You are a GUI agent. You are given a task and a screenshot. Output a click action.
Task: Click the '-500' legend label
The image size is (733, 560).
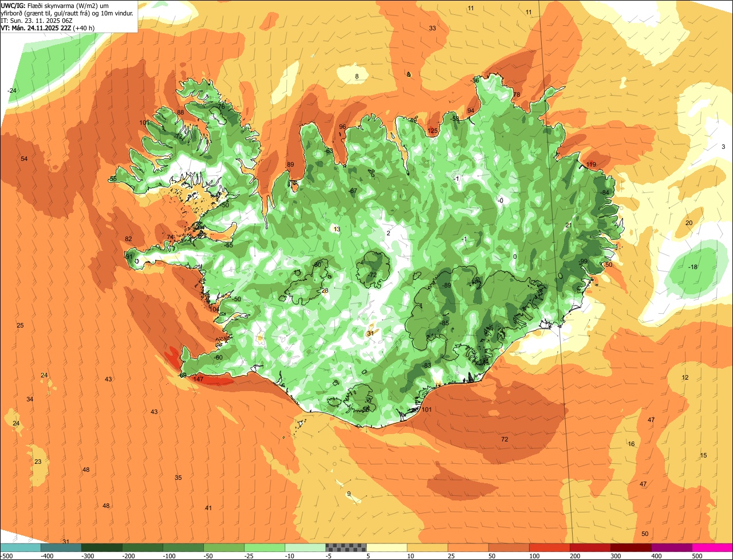tap(6, 556)
